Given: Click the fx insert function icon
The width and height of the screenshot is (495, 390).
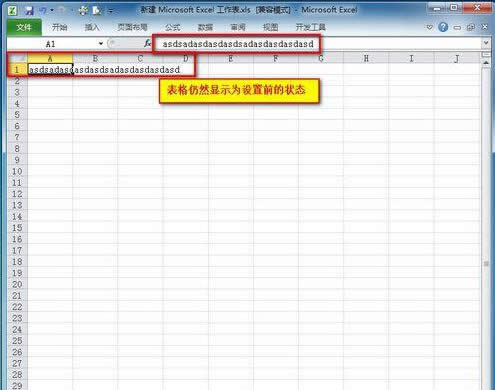Looking at the screenshot, I should 147,43.
